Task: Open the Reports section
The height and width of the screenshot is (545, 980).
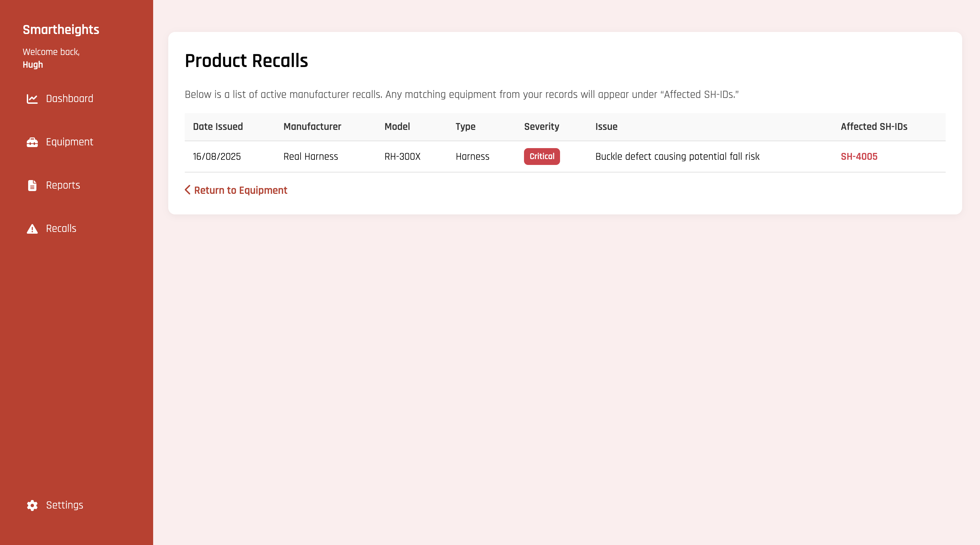Action: (63, 185)
